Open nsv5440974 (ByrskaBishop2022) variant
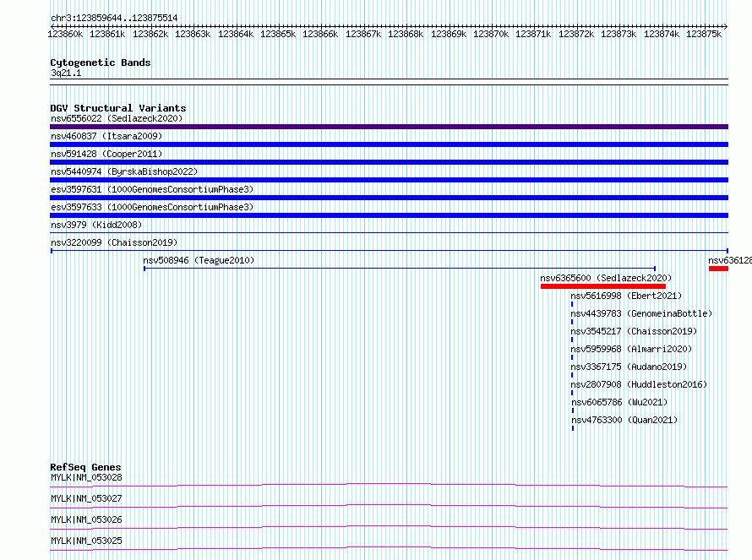This screenshot has width=752, height=560. 124,171
